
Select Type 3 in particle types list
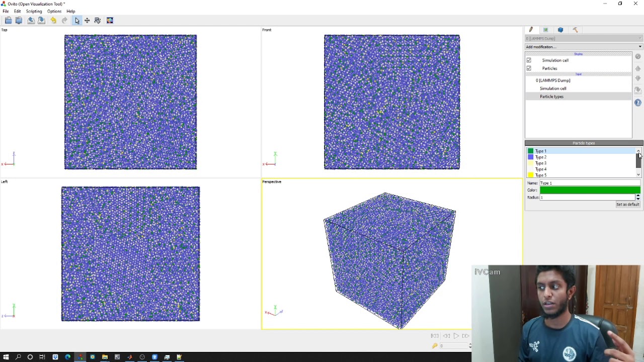click(581, 163)
